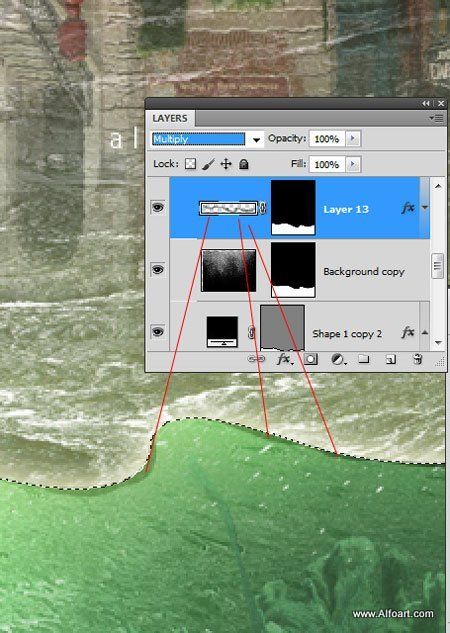Select Background copy image thumbnail
Viewport: 450px width, 633px height.
coord(229,270)
